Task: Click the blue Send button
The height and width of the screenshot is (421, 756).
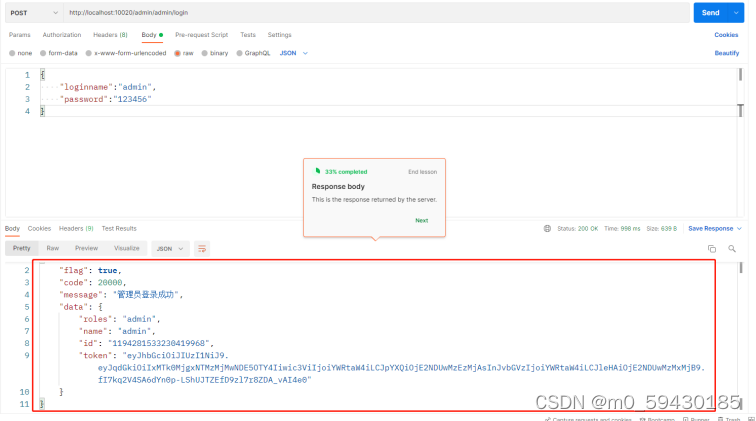Action: (x=711, y=13)
